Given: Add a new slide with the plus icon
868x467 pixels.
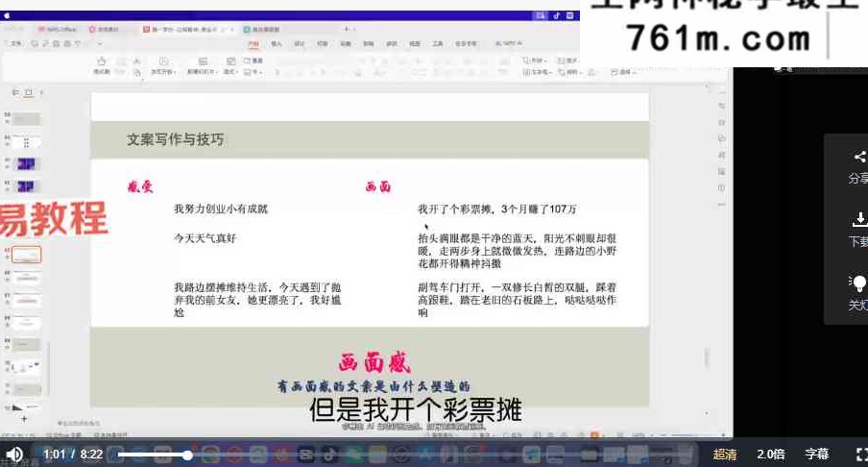Looking at the screenshot, I should pos(24,419).
